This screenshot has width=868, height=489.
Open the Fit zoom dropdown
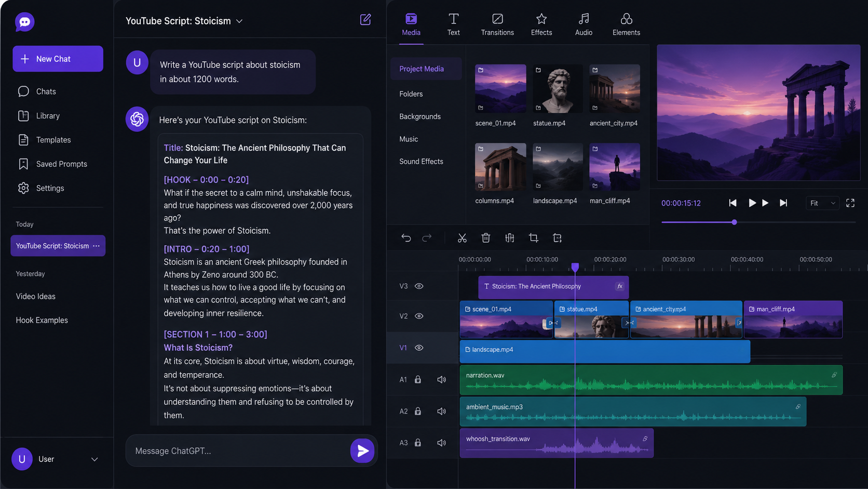point(822,203)
